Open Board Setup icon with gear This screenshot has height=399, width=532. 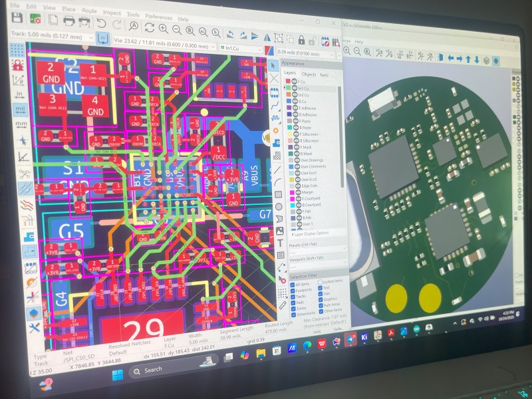pos(35,19)
